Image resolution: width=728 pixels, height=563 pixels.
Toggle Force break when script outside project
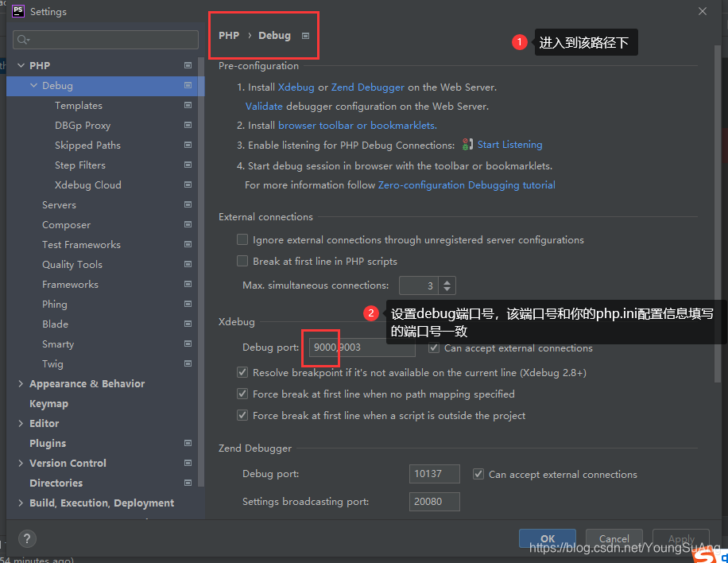pos(242,415)
